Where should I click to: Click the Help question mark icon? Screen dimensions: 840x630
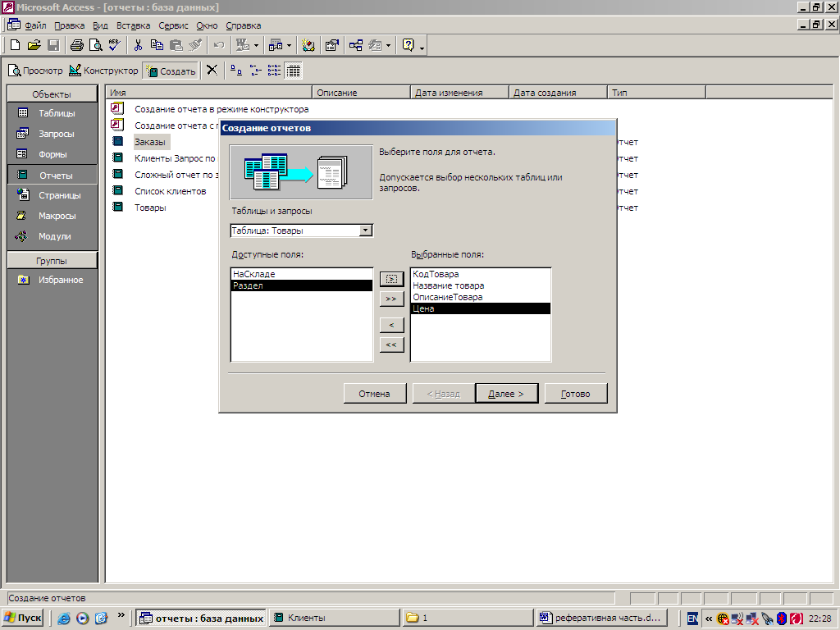click(409, 46)
